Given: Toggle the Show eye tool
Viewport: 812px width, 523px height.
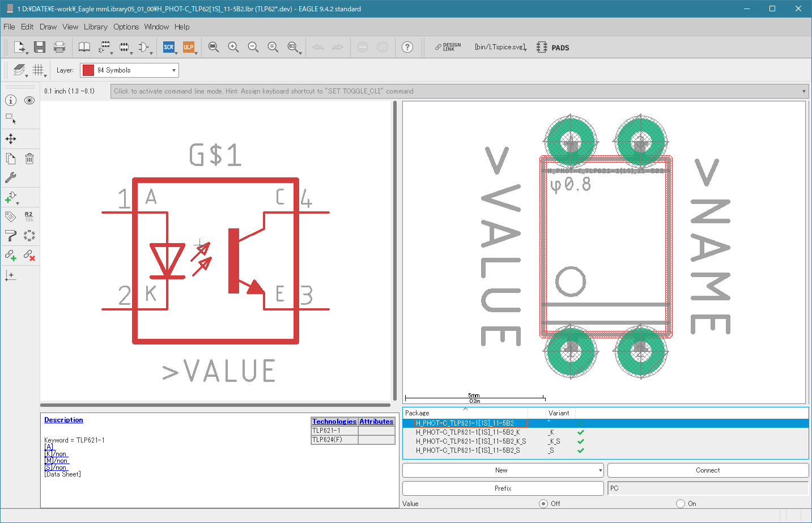Looking at the screenshot, I should point(29,100).
